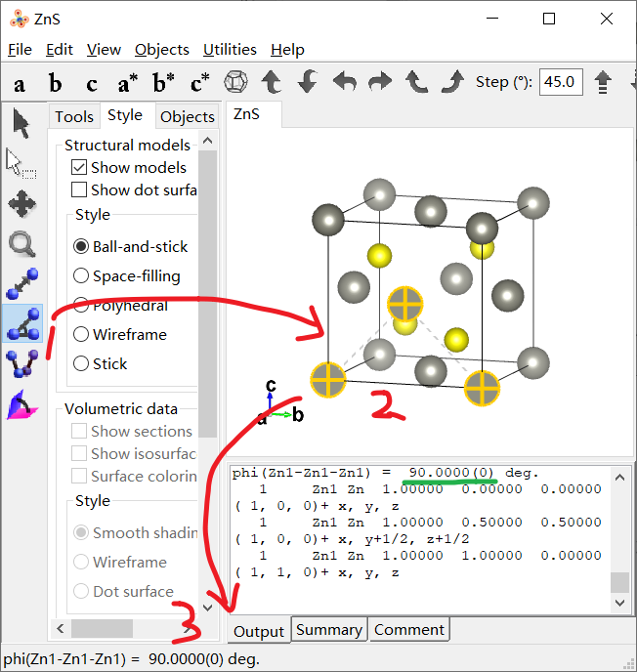Switch to the Tools tab
Viewport: 637px width, 672px height.
pos(74,116)
